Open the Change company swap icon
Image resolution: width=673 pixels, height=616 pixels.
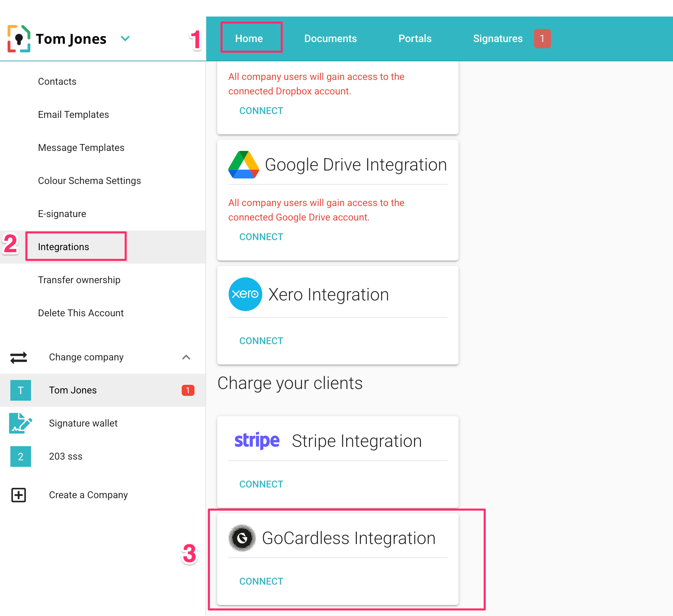(x=19, y=357)
